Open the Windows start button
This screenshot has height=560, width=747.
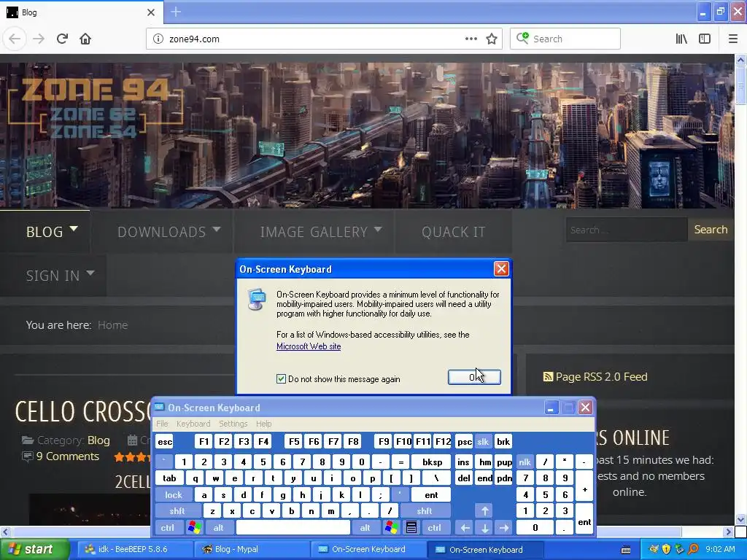[34, 550]
